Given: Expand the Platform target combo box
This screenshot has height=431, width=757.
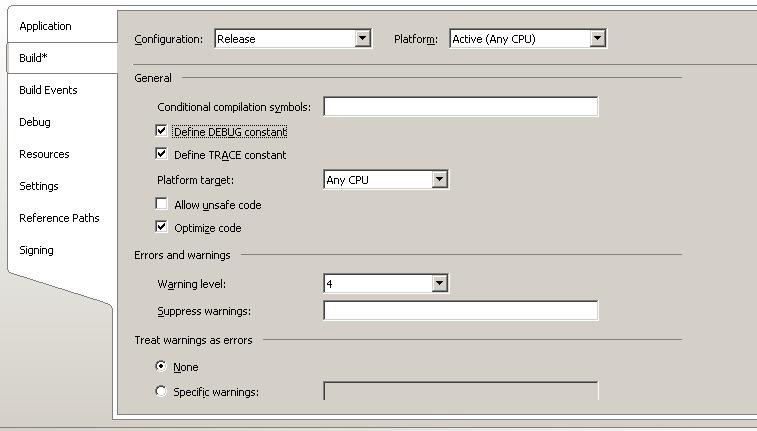Looking at the screenshot, I should coord(386,180).
